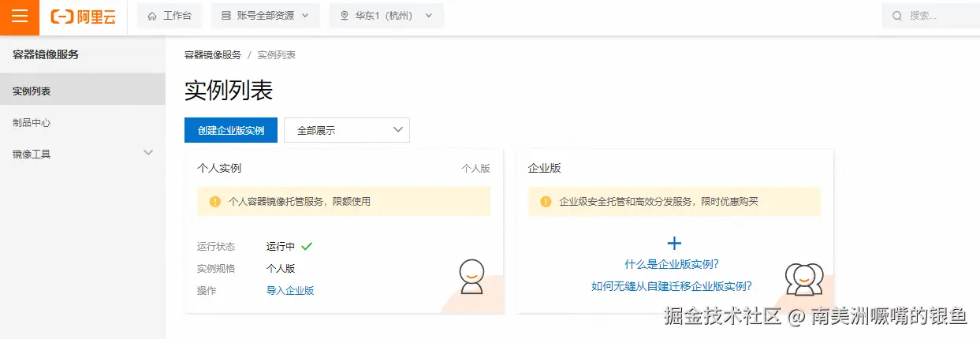Select 实例列表 in the sidebar
Viewport: 980px width, 339px height.
click(x=83, y=91)
